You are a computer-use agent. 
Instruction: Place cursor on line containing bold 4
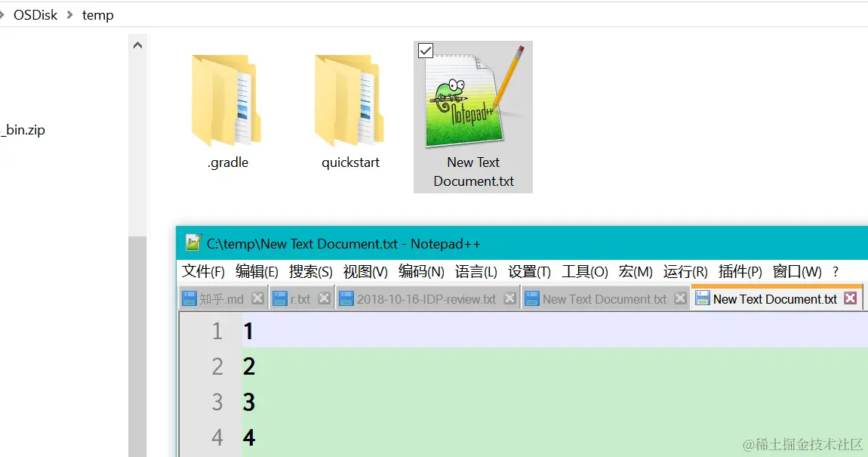pyautogui.click(x=555, y=437)
